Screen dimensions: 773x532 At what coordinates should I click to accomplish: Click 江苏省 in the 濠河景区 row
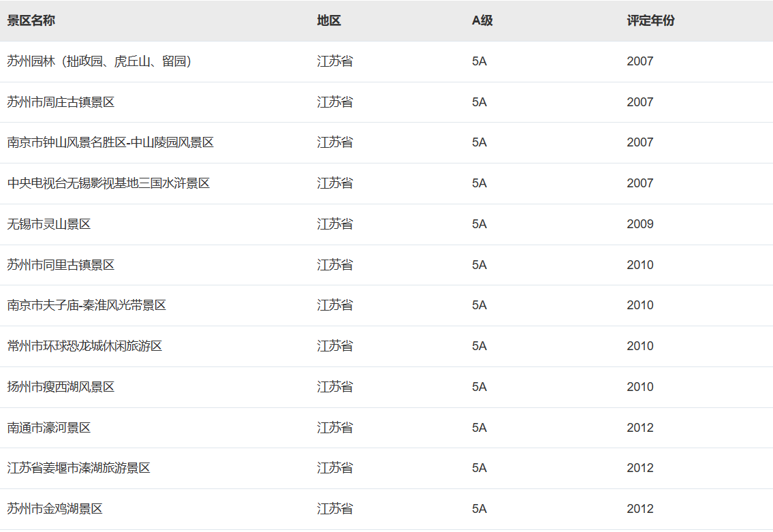click(335, 428)
